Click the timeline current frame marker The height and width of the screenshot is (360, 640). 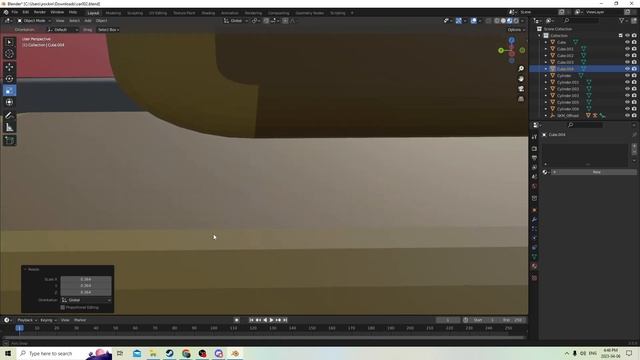pyautogui.click(x=19, y=328)
